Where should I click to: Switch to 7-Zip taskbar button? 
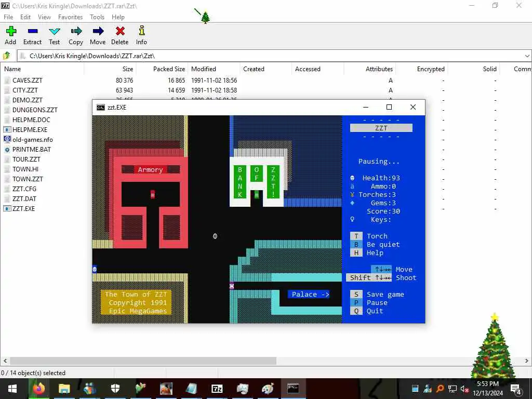(x=217, y=389)
